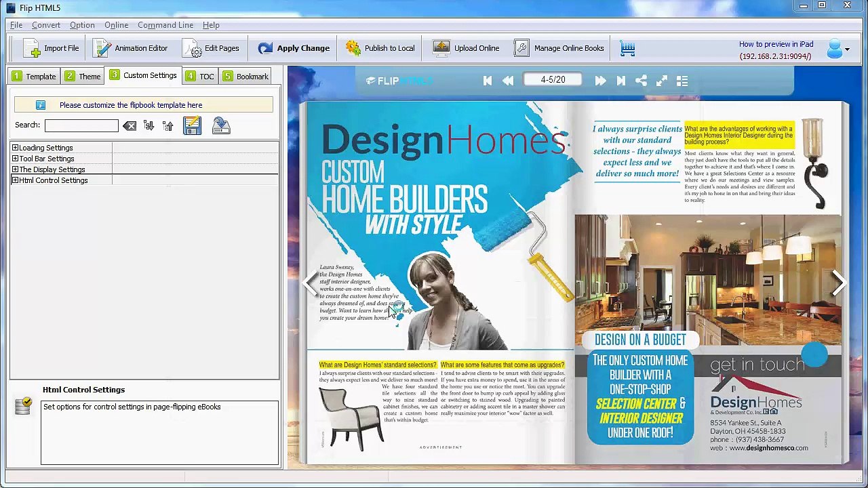
Task: Open the Convert menu
Action: pyautogui.click(x=46, y=25)
